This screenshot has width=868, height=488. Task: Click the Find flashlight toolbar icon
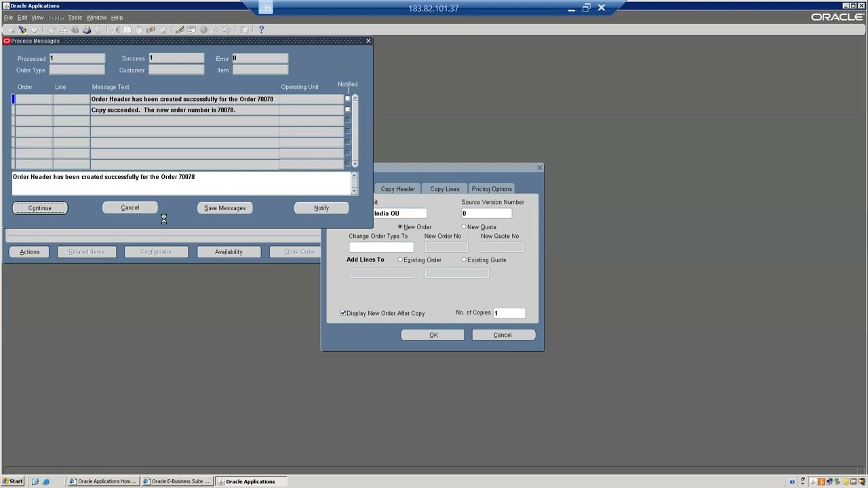22,30
